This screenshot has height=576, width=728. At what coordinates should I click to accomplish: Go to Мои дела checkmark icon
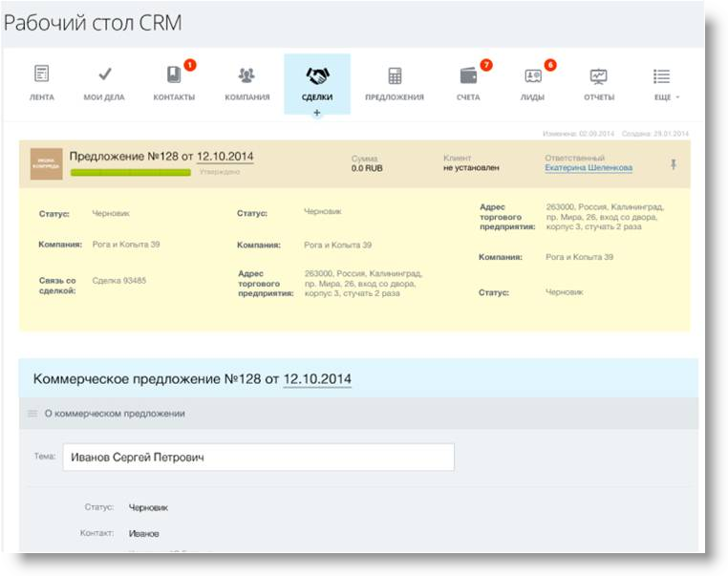coord(105,75)
